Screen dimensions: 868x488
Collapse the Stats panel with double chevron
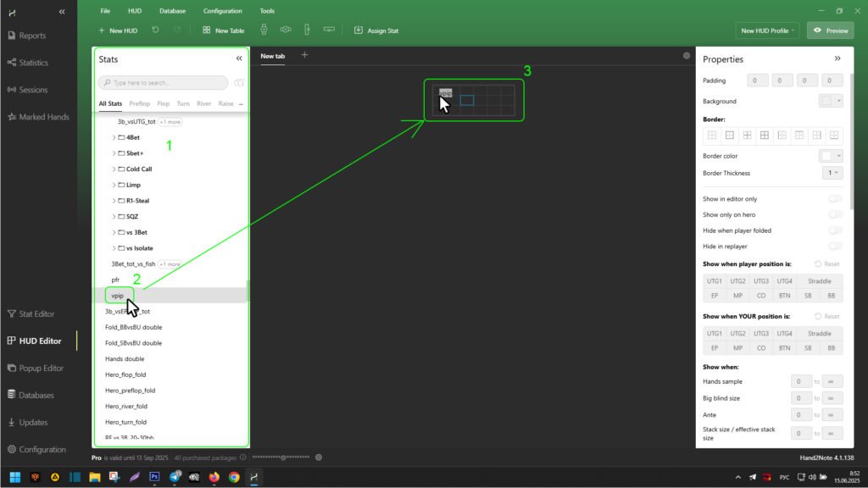pyautogui.click(x=239, y=59)
